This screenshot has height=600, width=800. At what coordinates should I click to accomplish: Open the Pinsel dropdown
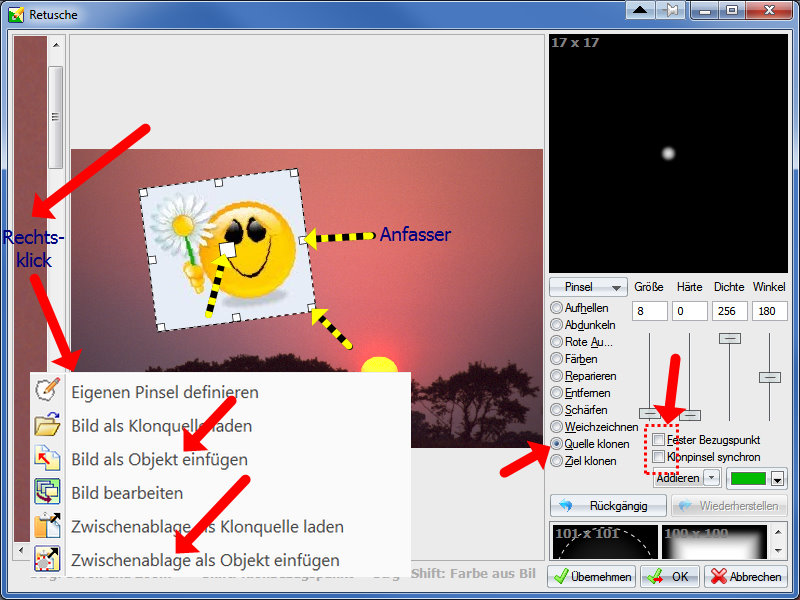[589, 287]
